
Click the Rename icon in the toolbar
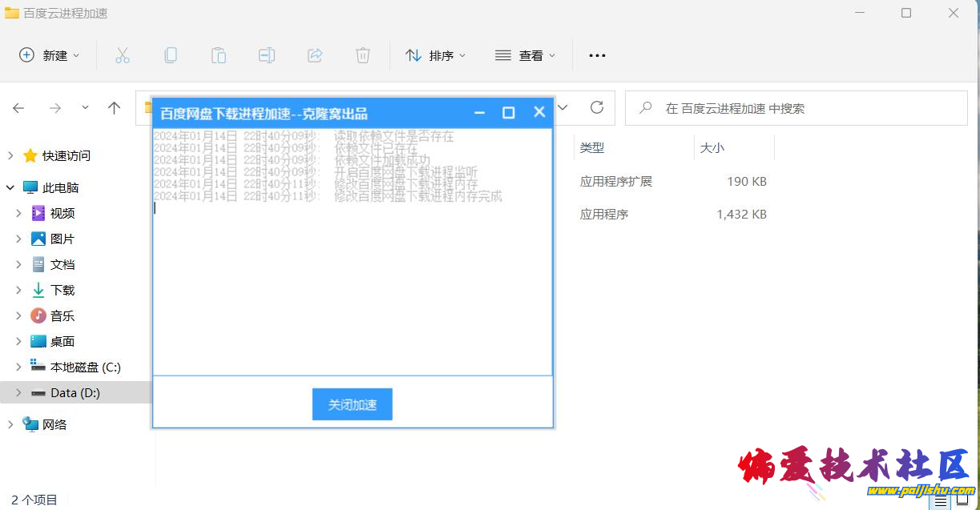(x=266, y=54)
